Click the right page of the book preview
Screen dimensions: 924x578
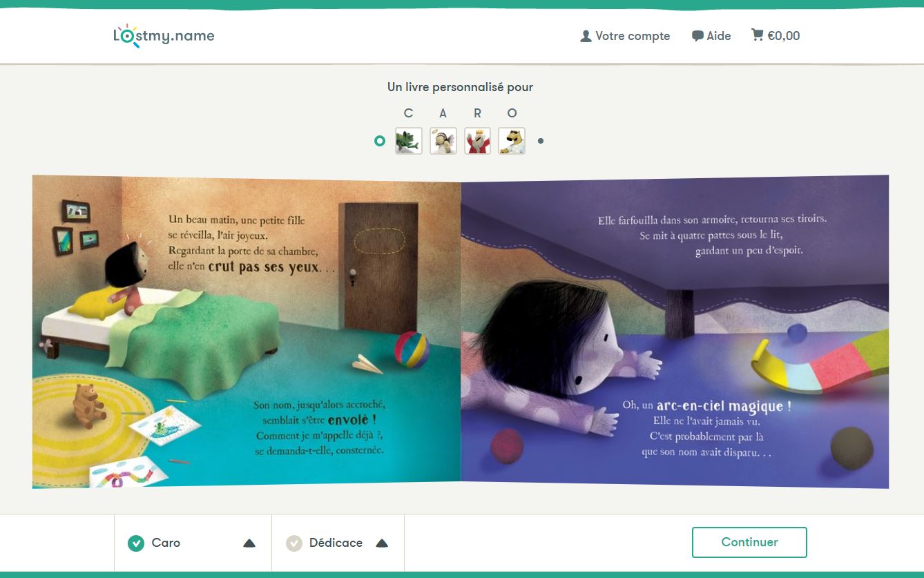675,331
